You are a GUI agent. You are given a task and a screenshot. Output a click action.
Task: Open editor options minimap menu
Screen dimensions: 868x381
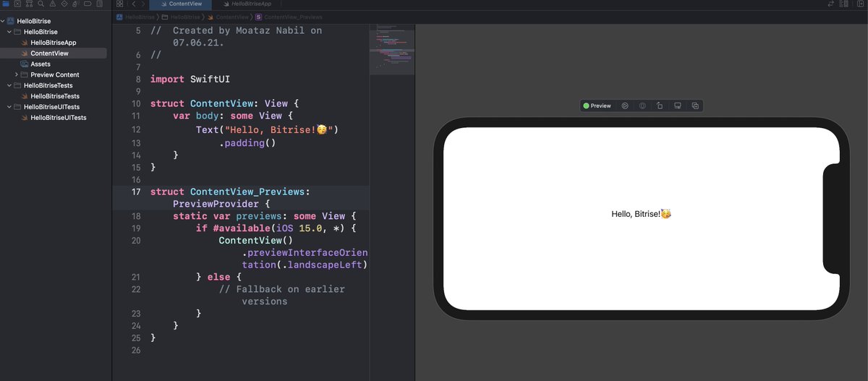point(843,4)
